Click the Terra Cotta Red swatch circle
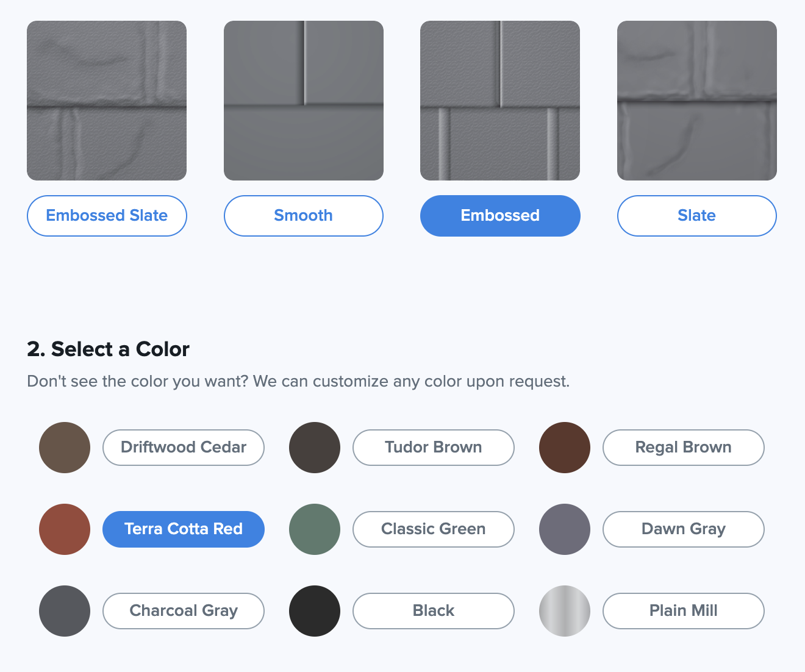805x672 pixels. 65,529
